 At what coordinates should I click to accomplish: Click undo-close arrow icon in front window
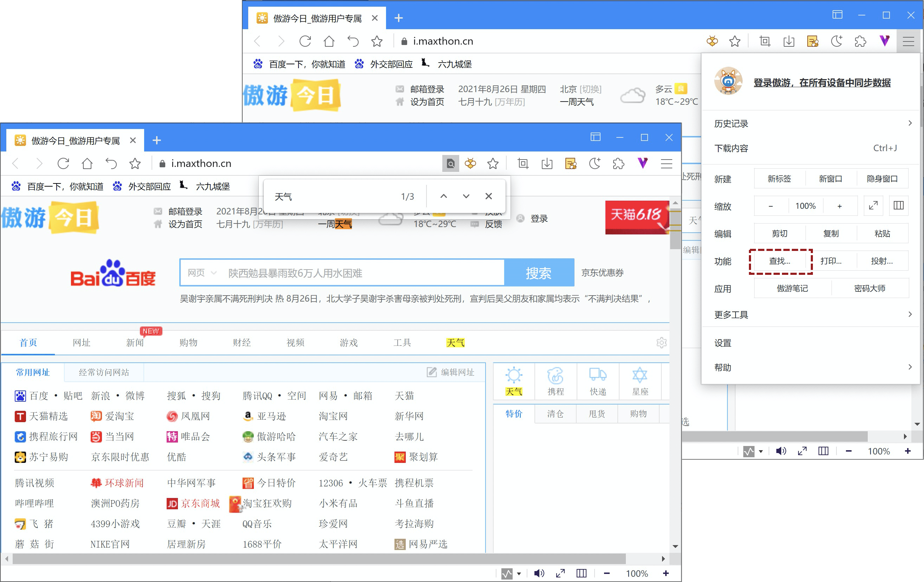111,163
